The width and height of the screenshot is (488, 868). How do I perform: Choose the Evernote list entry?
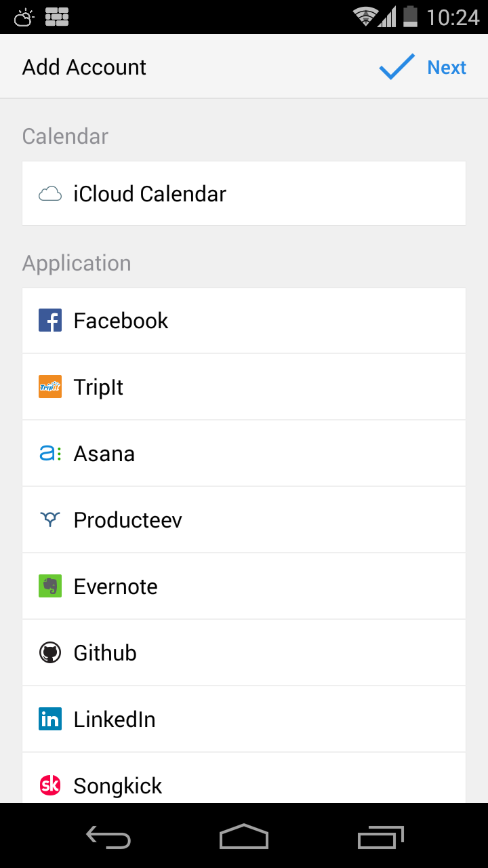tap(244, 587)
